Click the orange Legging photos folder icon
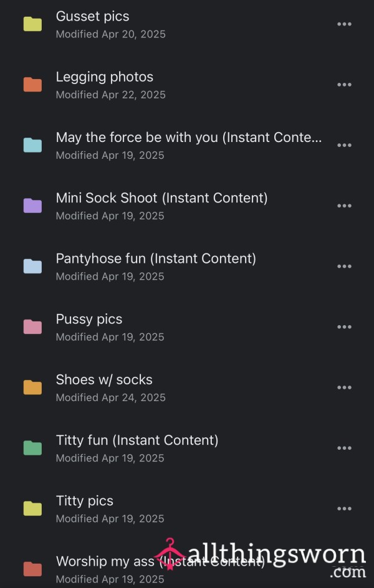The height and width of the screenshot is (588, 374). [x=32, y=84]
